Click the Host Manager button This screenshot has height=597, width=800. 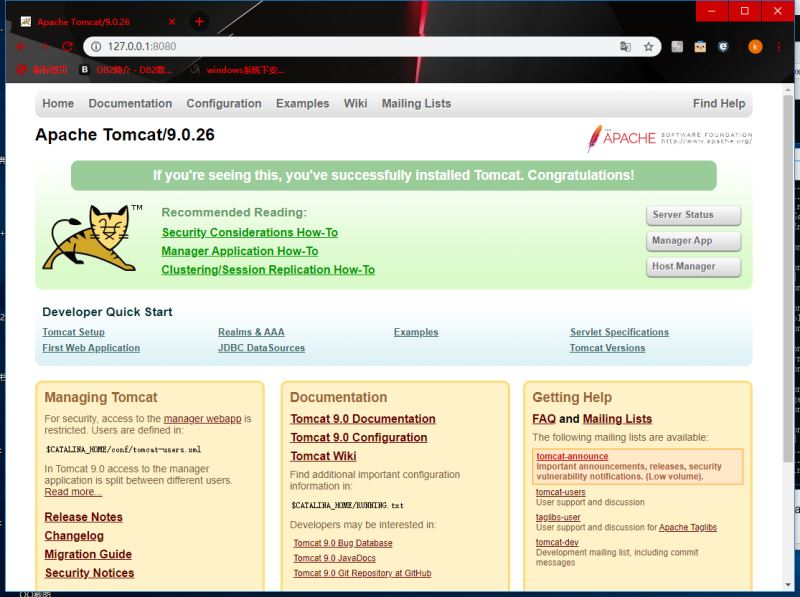click(693, 267)
